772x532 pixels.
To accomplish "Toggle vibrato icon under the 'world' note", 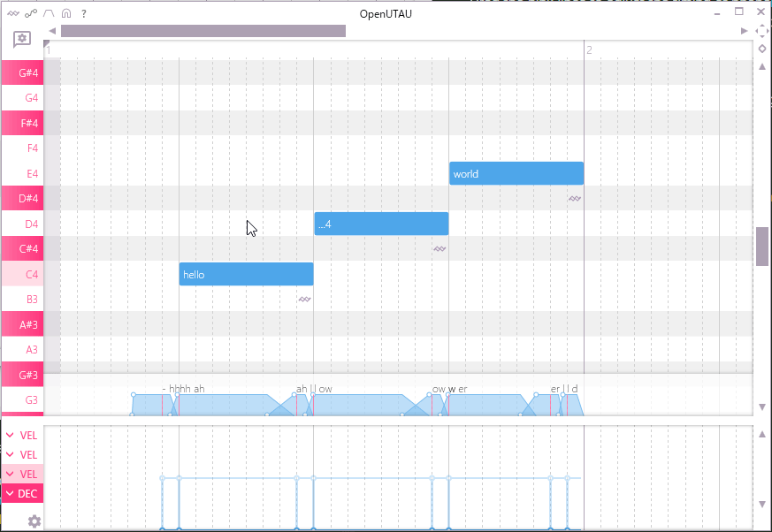I will [575, 198].
